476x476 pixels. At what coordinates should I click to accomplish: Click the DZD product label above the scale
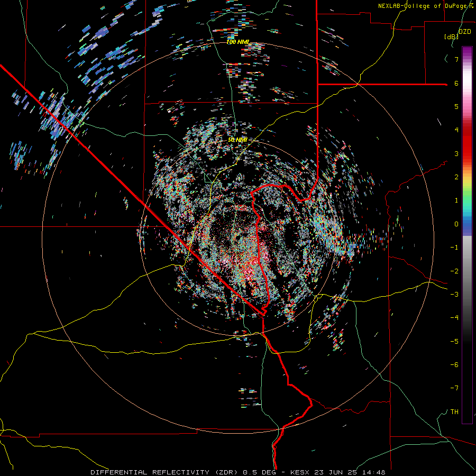465,32
